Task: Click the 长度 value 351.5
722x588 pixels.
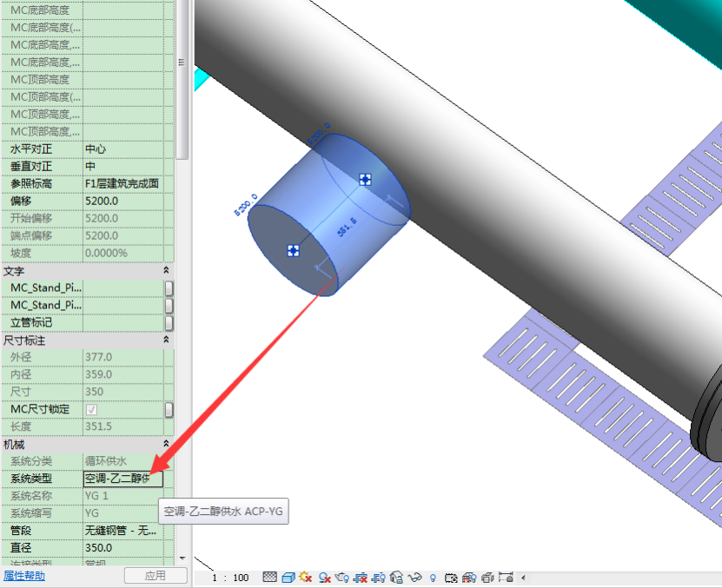Action: tap(98, 426)
